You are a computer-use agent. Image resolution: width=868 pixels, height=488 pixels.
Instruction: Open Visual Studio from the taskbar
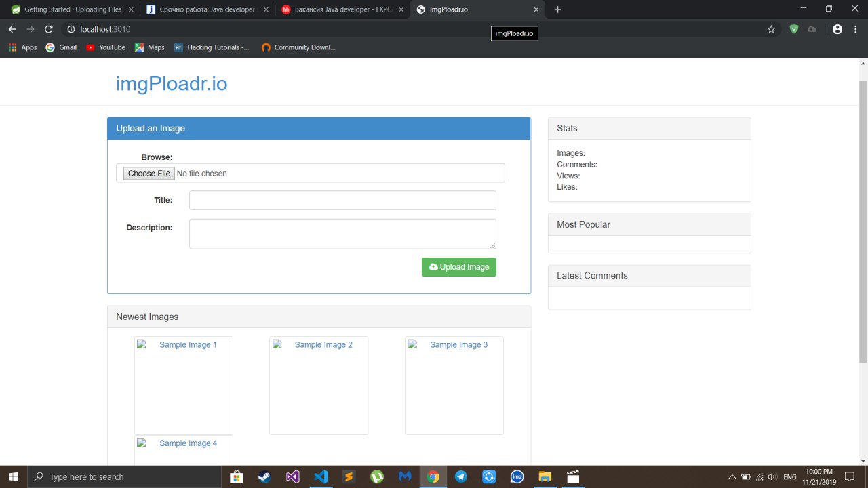click(292, 476)
